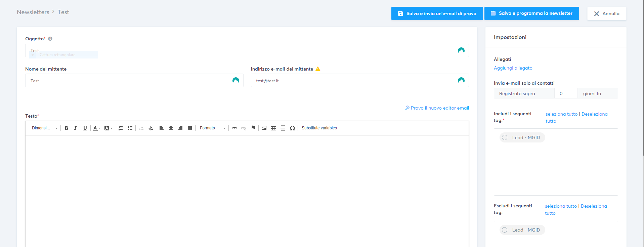Center the text
The width and height of the screenshot is (644, 247).
click(171, 128)
